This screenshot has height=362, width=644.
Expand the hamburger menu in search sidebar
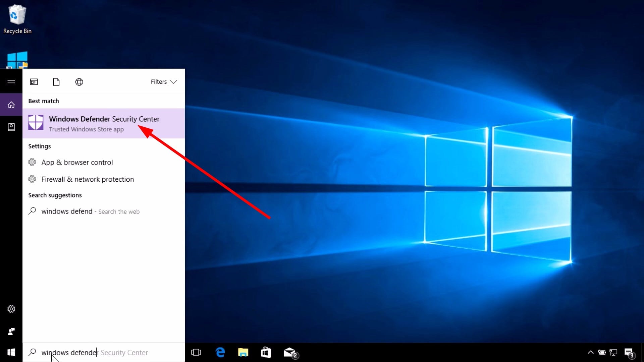coord(11,82)
